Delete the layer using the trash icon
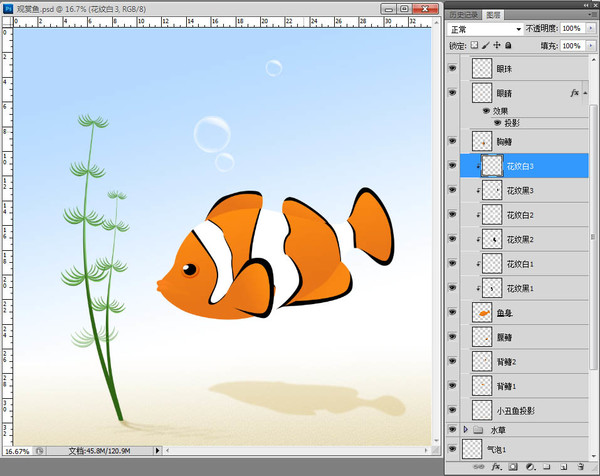600x476 pixels. point(580,467)
